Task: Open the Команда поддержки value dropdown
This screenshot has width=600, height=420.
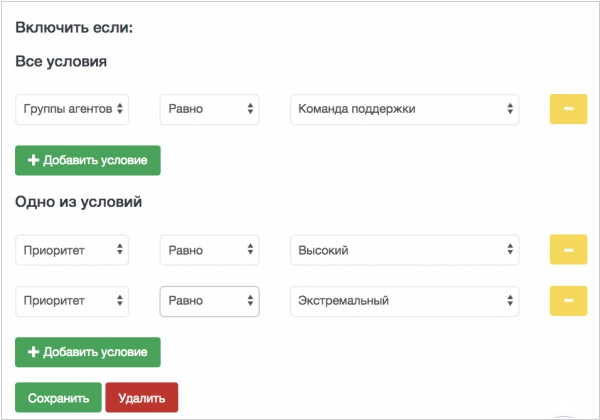Action: (404, 109)
